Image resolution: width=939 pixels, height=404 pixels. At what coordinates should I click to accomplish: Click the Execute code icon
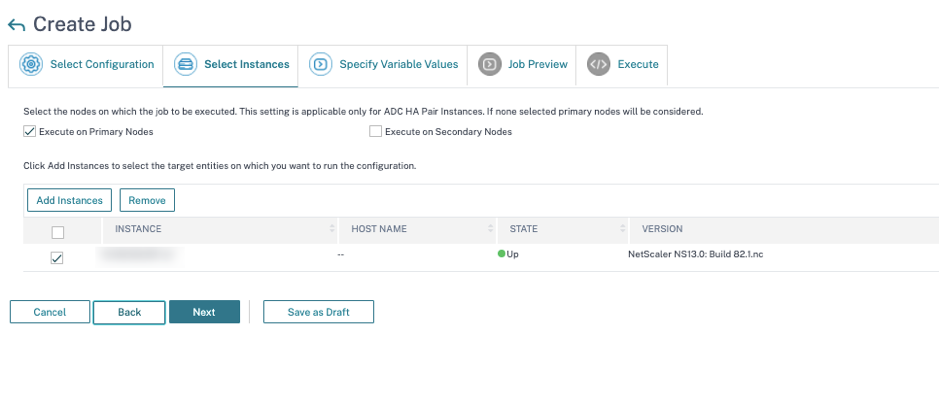point(599,64)
